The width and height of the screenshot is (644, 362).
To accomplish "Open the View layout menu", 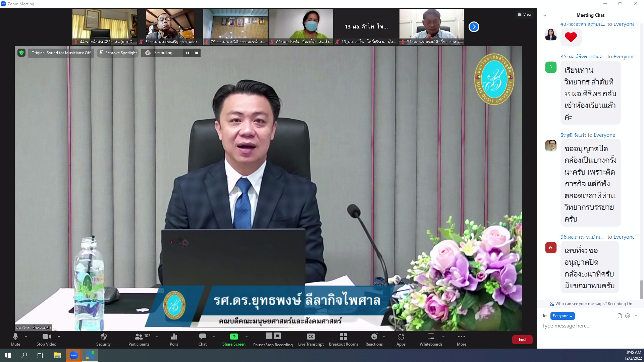I will (x=525, y=14).
